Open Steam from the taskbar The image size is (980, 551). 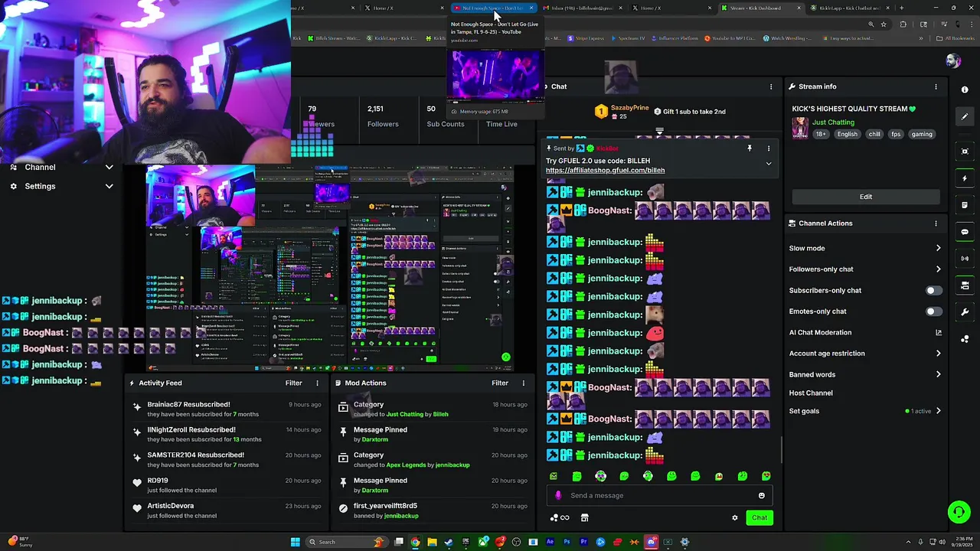coord(449,542)
